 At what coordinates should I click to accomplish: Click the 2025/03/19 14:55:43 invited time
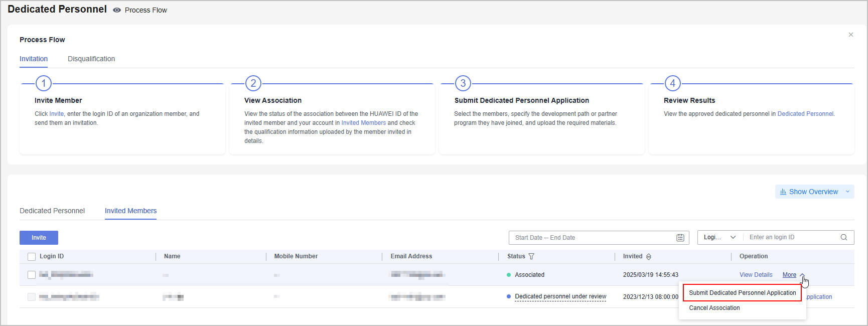pyautogui.click(x=650, y=275)
